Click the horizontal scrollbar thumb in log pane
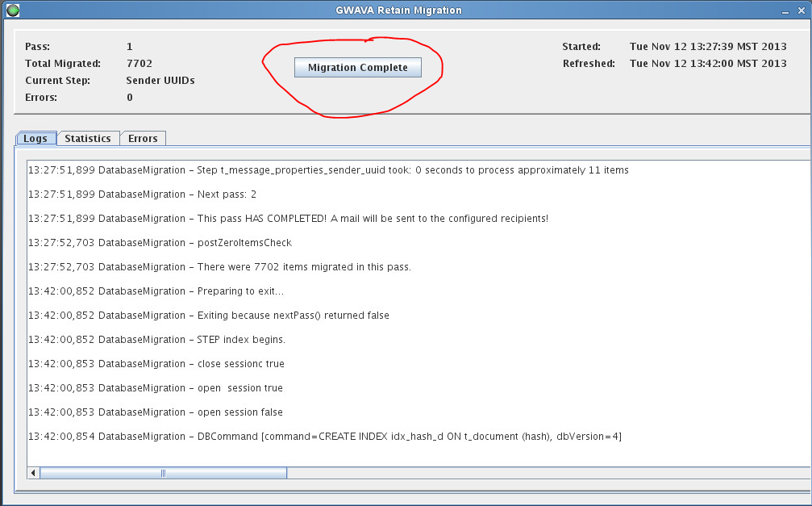 coord(163,473)
